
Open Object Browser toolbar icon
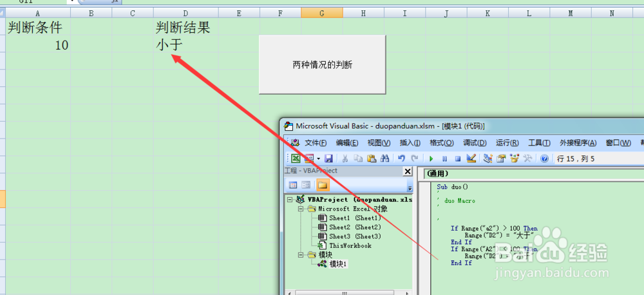(514, 158)
